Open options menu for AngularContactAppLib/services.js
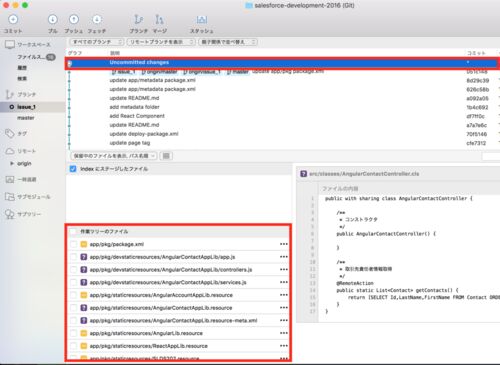500x365 pixels. point(284,282)
